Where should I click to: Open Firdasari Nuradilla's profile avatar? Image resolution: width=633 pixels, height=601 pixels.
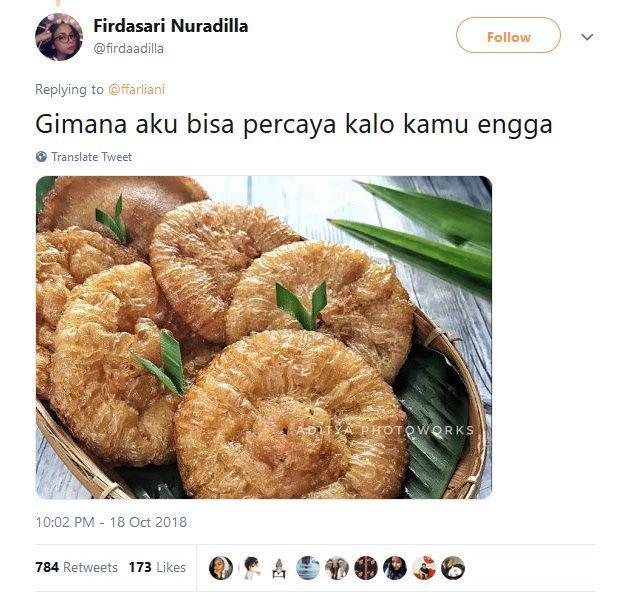(59, 37)
